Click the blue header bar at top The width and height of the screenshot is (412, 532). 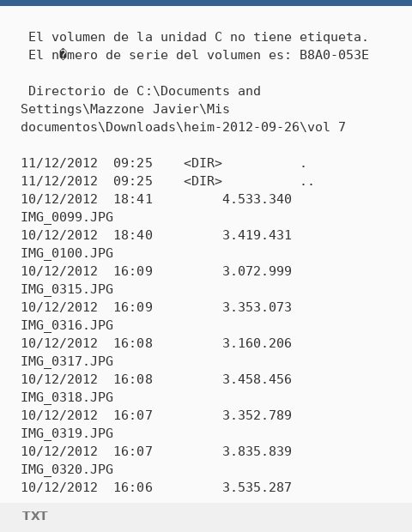(x=206, y=3)
